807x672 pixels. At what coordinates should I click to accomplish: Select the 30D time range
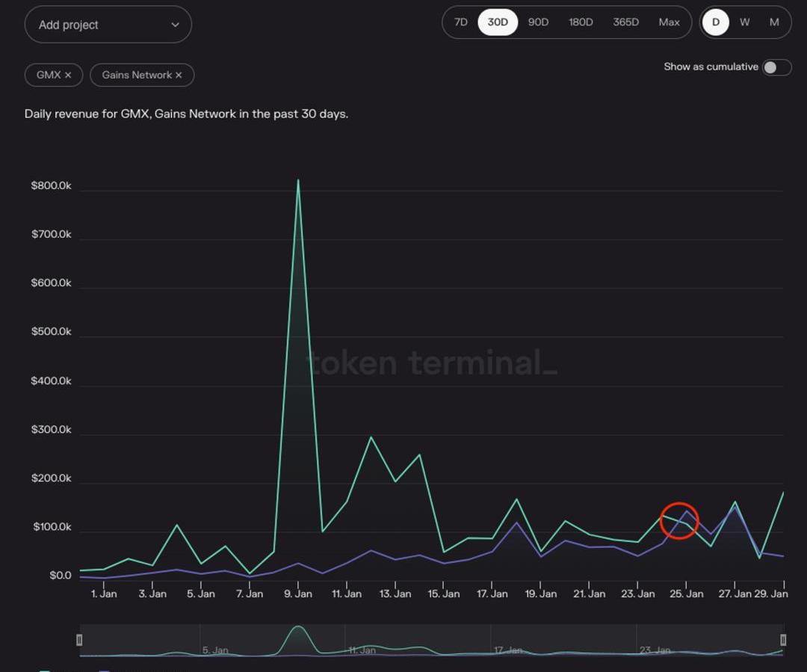click(498, 22)
